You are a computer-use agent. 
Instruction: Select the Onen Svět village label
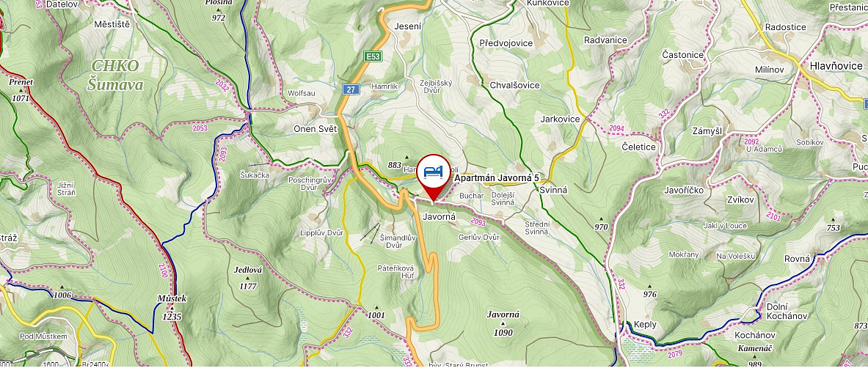[x=316, y=128]
